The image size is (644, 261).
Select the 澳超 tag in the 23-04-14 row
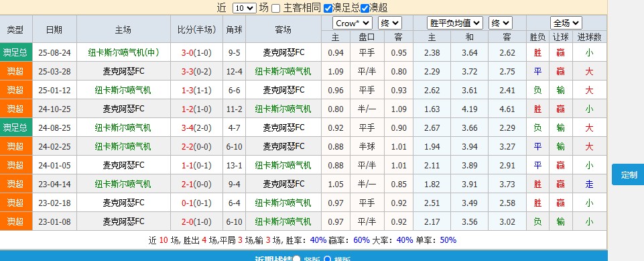coord(15,184)
